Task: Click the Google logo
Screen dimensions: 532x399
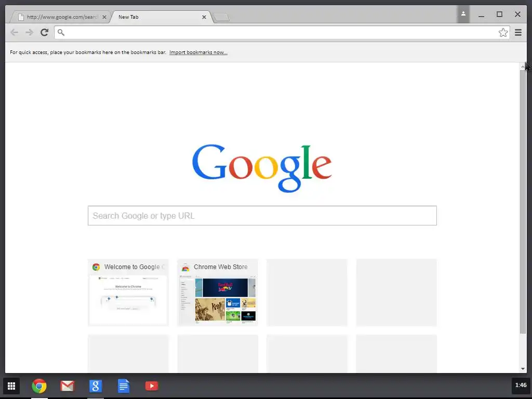Action: [262, 168]
